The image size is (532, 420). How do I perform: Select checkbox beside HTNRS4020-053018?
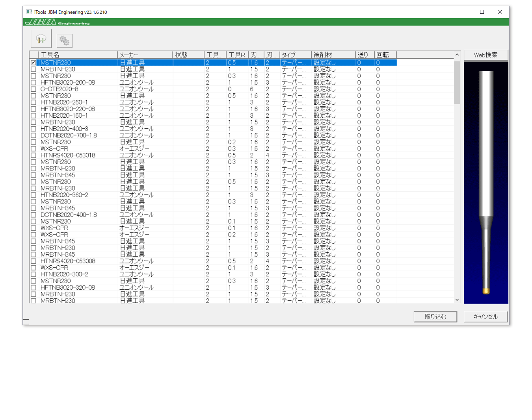click(33, 155)
